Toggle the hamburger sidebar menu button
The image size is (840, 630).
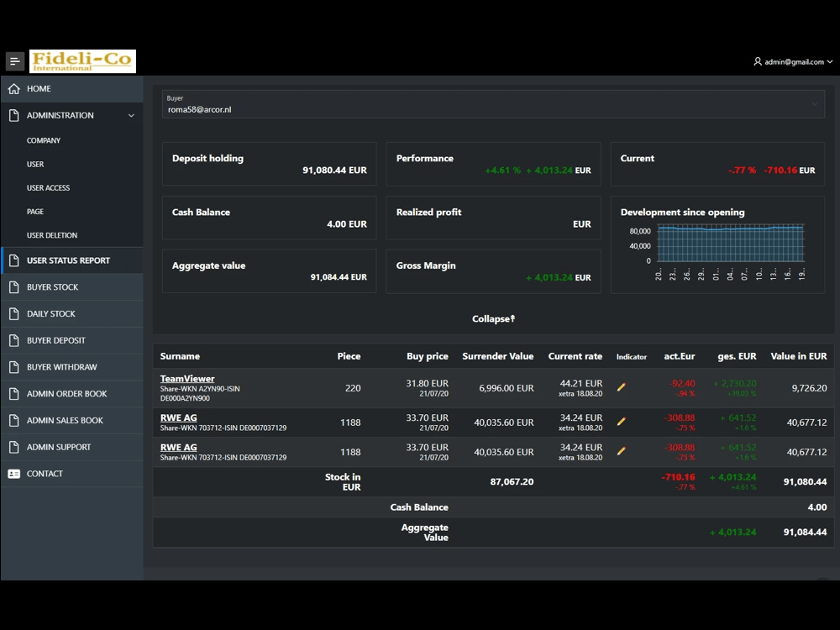[x=15, y=61]
